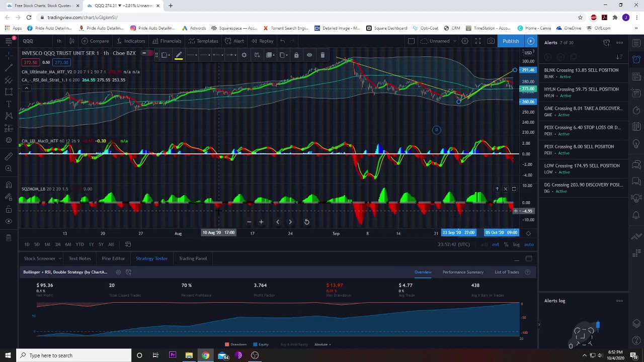Toggle extended hours 'ext' option
This screenshot has width=644, height=362.
(x=496, y=244)
